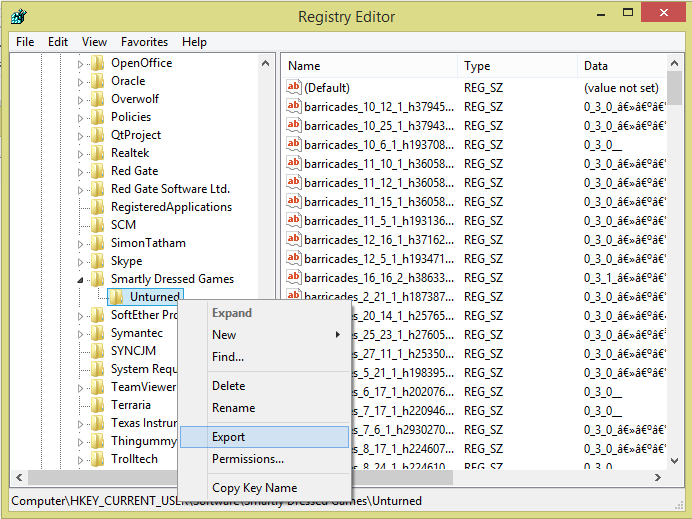The height and width of the screenshot is (519, 692).
Task: Open the File menu
Action: 25,42
